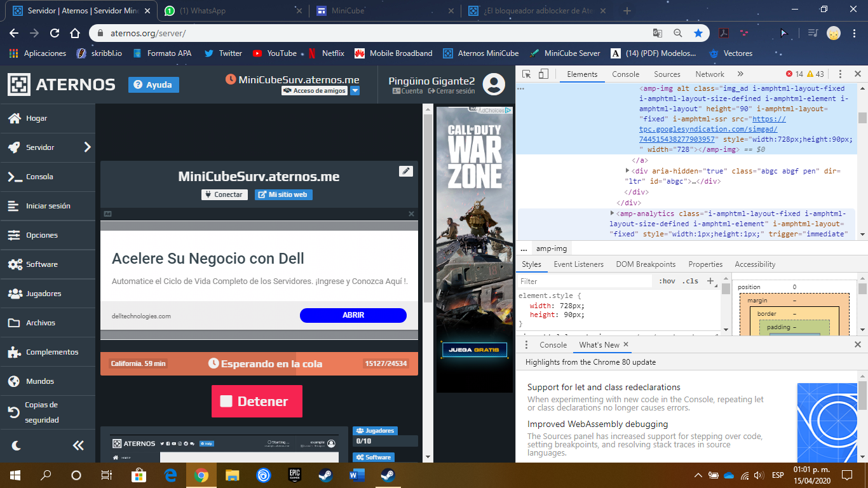Show more DevTools tabs with double chevron

(x=740, y=74)
